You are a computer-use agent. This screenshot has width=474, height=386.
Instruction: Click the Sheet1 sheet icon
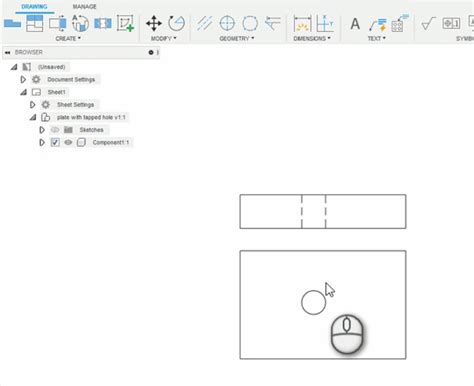point(36,92)
